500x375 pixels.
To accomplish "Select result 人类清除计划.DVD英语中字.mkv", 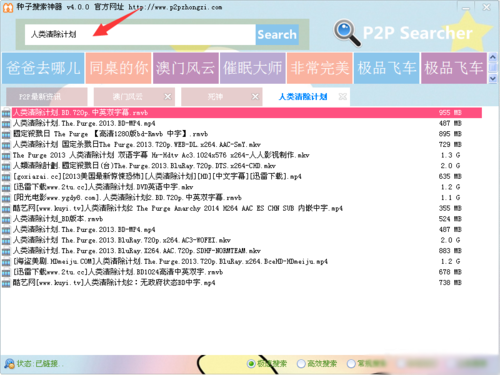I will (247, 187).
